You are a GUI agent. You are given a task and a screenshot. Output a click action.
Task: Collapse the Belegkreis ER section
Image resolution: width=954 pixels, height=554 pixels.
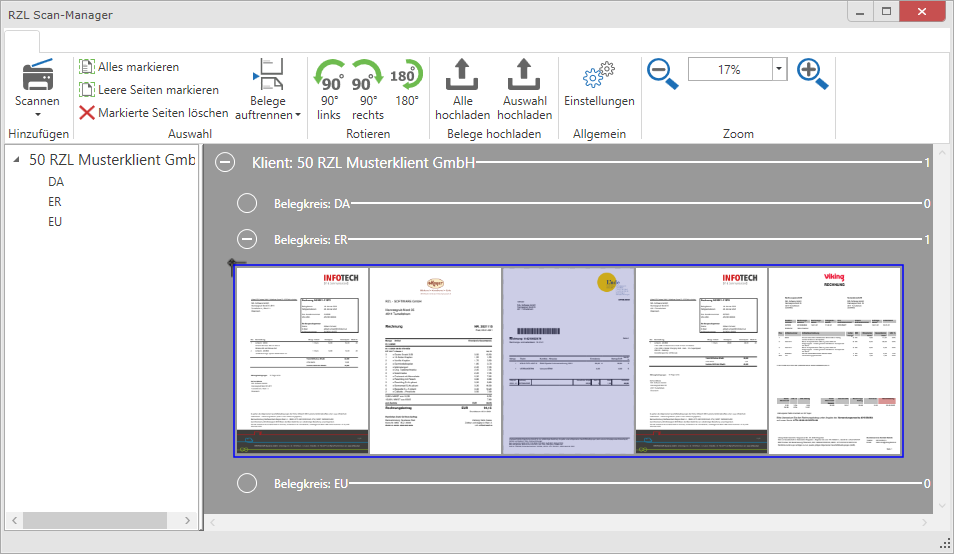click(x=247, y=239)
